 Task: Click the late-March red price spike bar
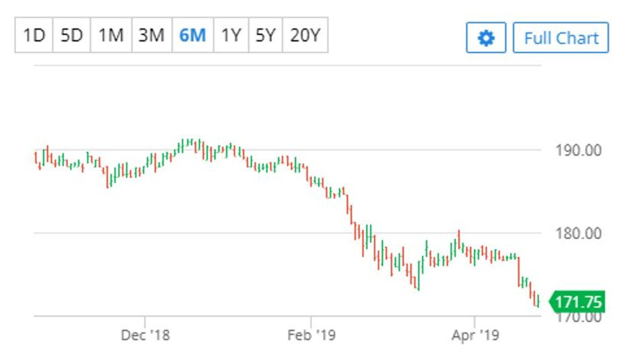click(x=459, y=239)
